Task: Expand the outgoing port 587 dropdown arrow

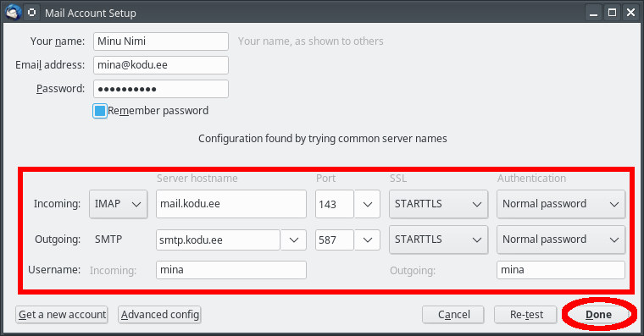Action: click(367, 240)
